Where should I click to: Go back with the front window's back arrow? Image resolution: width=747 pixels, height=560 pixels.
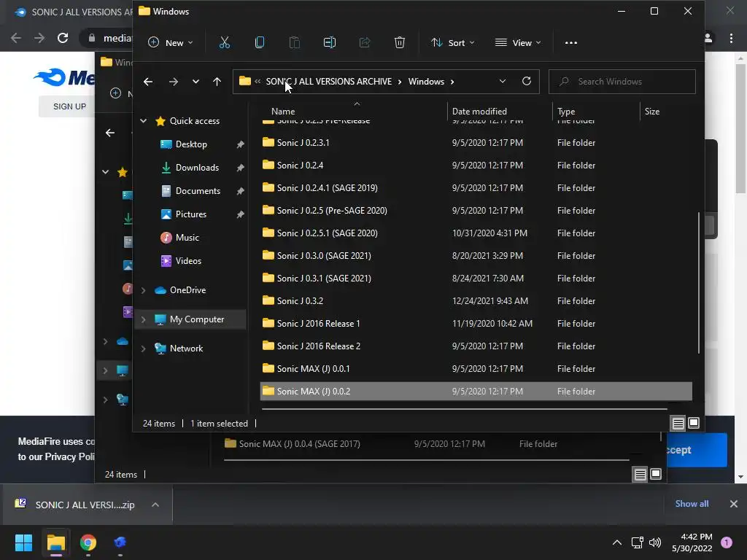[x=148, y=82]
